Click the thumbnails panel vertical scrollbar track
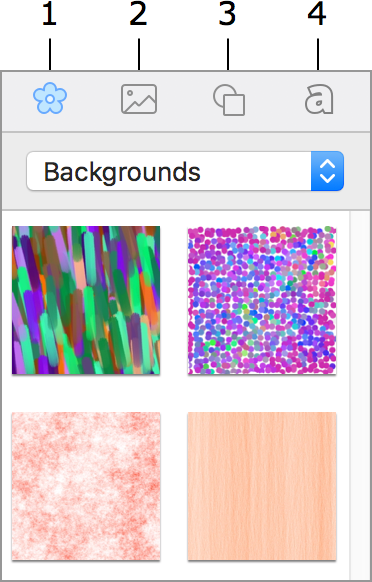Image resolution: width=372 pixels, height=582 pixels. coord(360,395)
